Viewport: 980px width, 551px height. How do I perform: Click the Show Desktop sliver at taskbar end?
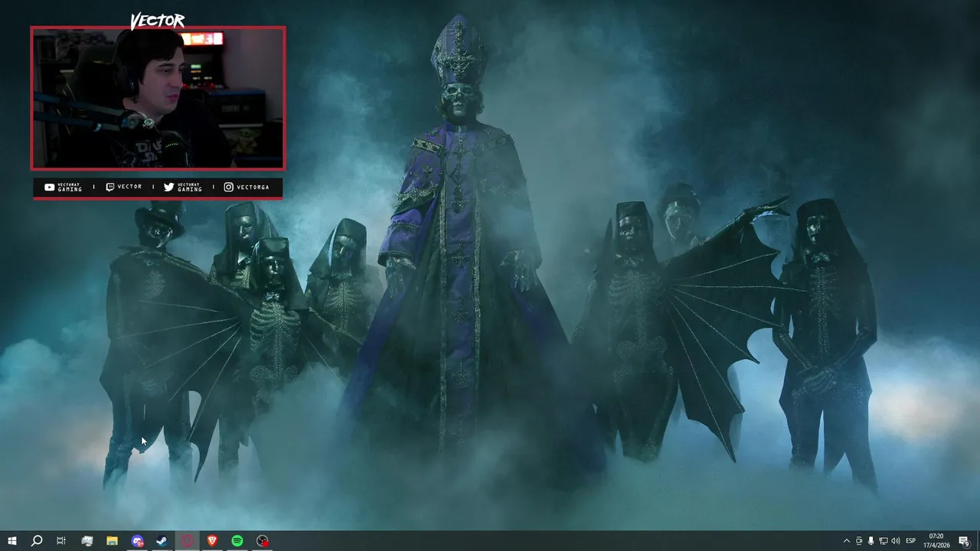point(978,541)
